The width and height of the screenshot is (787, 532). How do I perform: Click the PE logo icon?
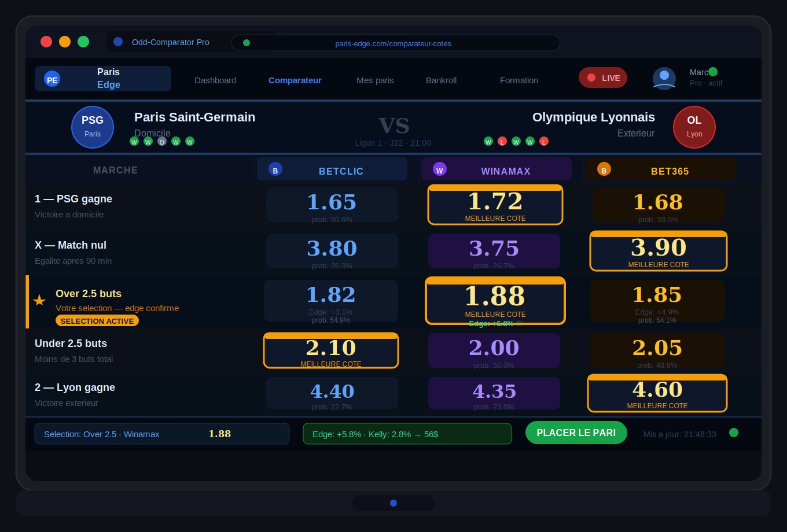[x=52, y=79]
